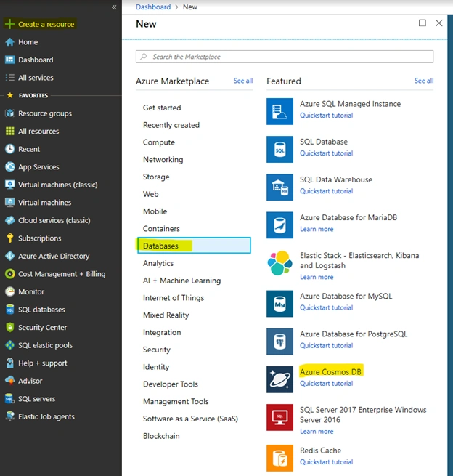Open Quickstart tutorial for Redis Cache
The height and width of the screenshot is (476, 453).
326,461
